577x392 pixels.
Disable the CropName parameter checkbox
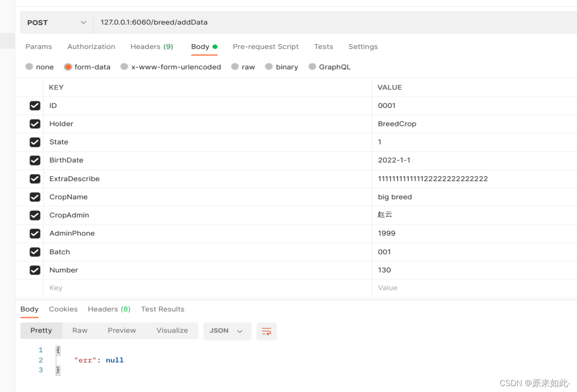coord(35,197)
